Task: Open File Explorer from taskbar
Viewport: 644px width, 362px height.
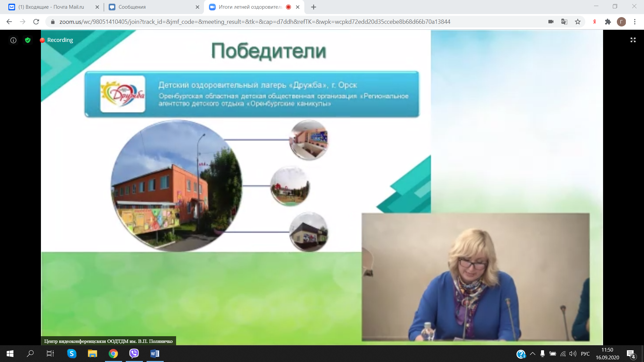Action: click(92, 354)
